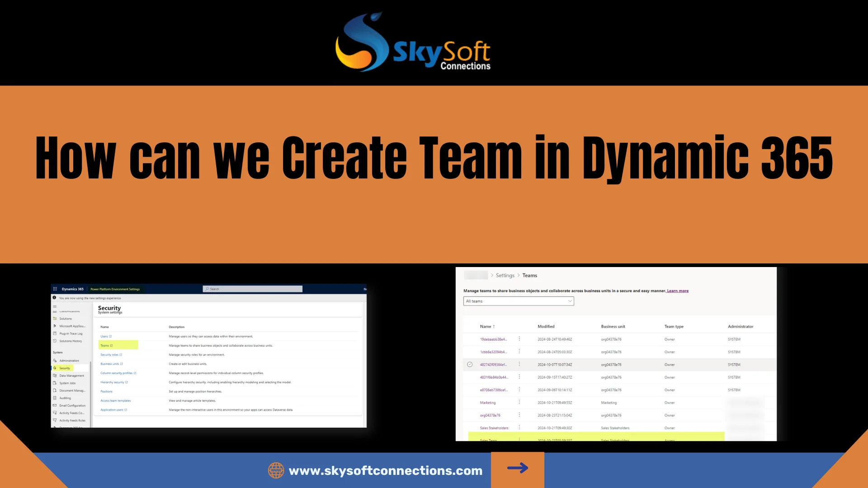Click the Security shield icon in sidebar
The width and height of the screenshot is (868, 488).
[55, 368]
